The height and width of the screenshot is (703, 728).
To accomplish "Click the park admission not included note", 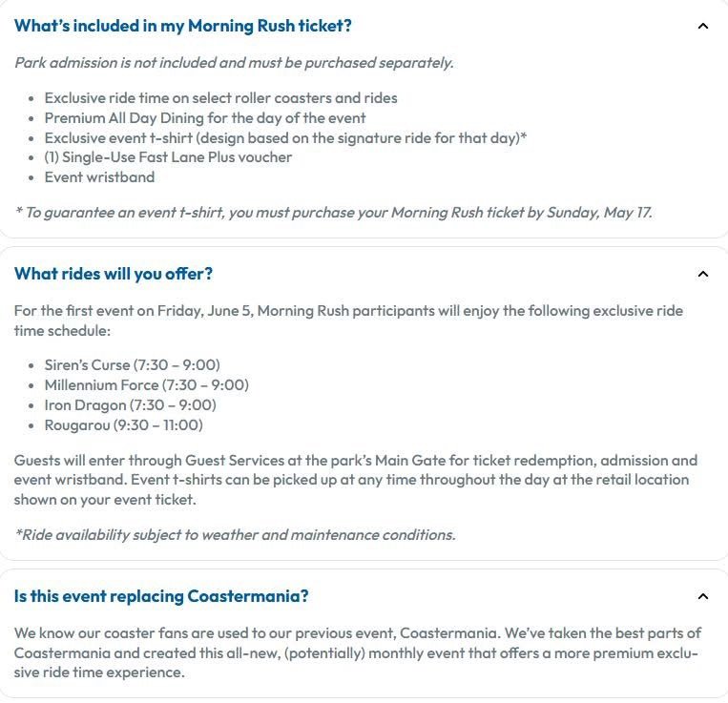I will click(x=234, y=63).
